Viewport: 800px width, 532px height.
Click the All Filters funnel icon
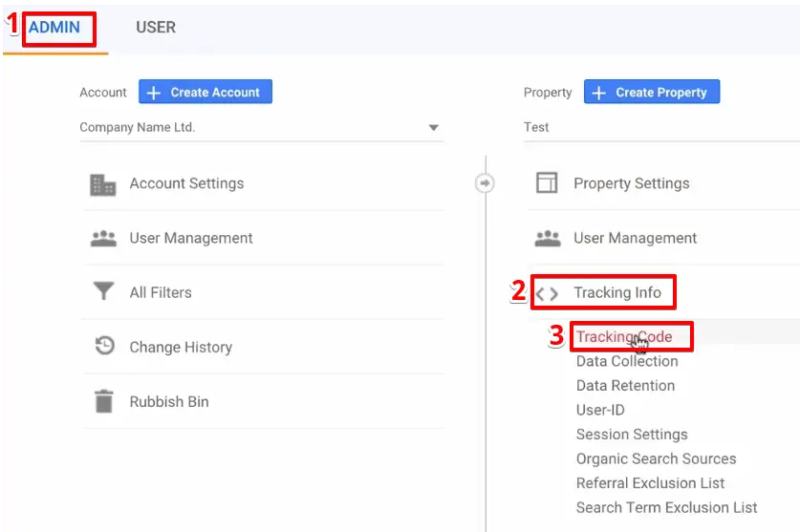pos(103,291)
